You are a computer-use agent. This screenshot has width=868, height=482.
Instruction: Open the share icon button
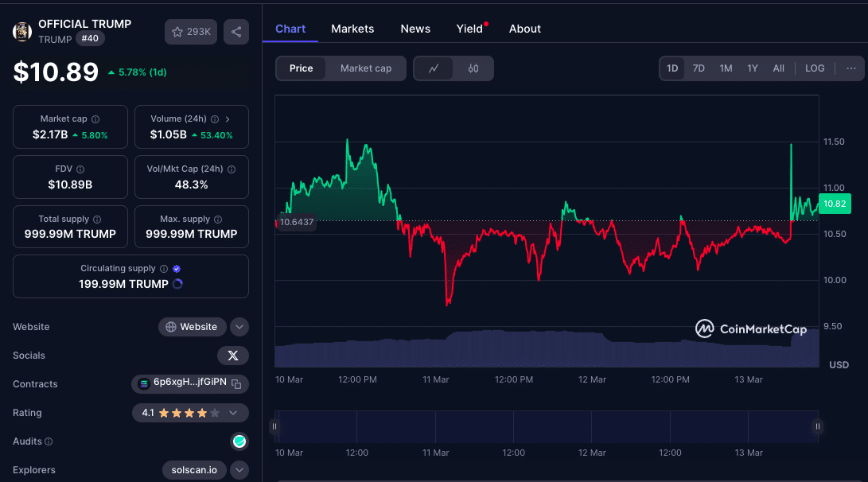235,32
